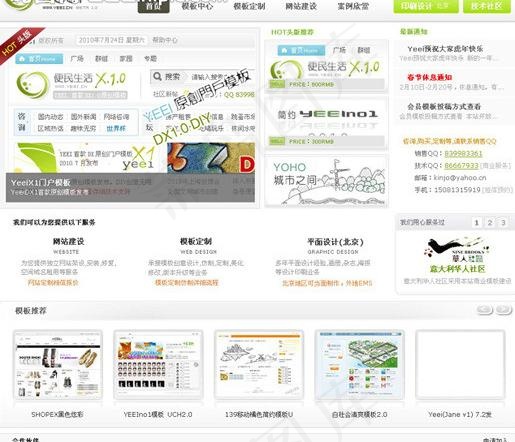515x442 pixels.
Task: Click the 模板推荐 section heading
Action: (31, 311)
